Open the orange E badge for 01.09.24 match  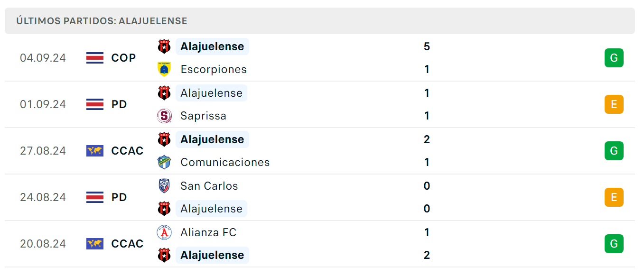tap(614, 104)
